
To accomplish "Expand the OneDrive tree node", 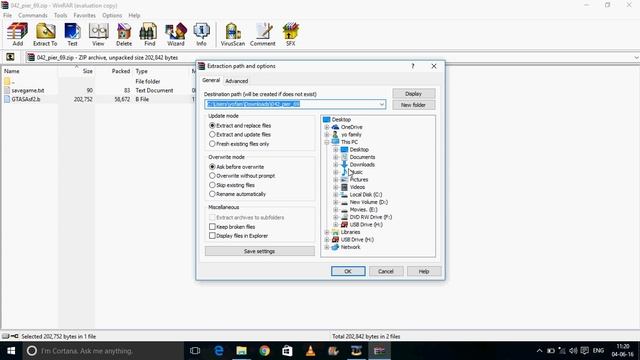I will (327, 127).
